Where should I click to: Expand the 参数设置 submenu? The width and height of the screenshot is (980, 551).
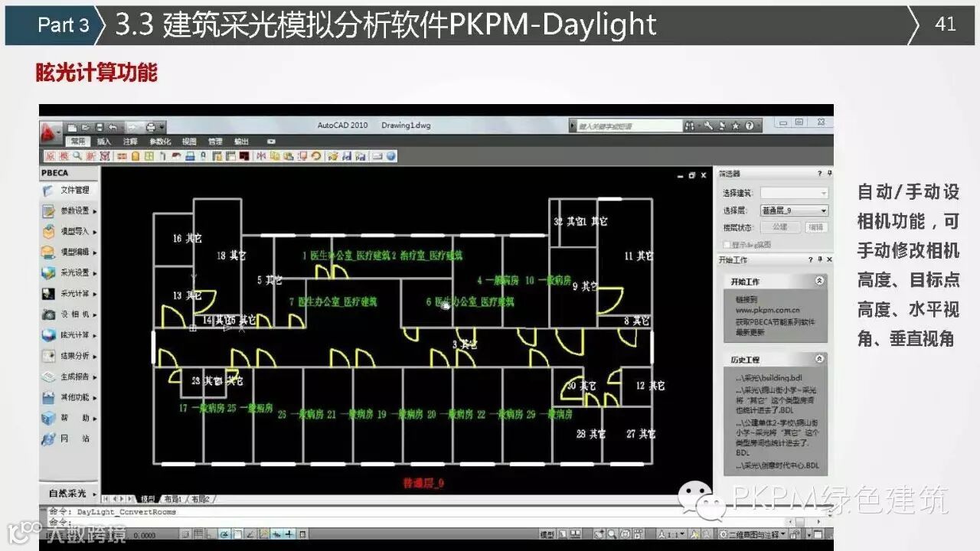(95, 211)
